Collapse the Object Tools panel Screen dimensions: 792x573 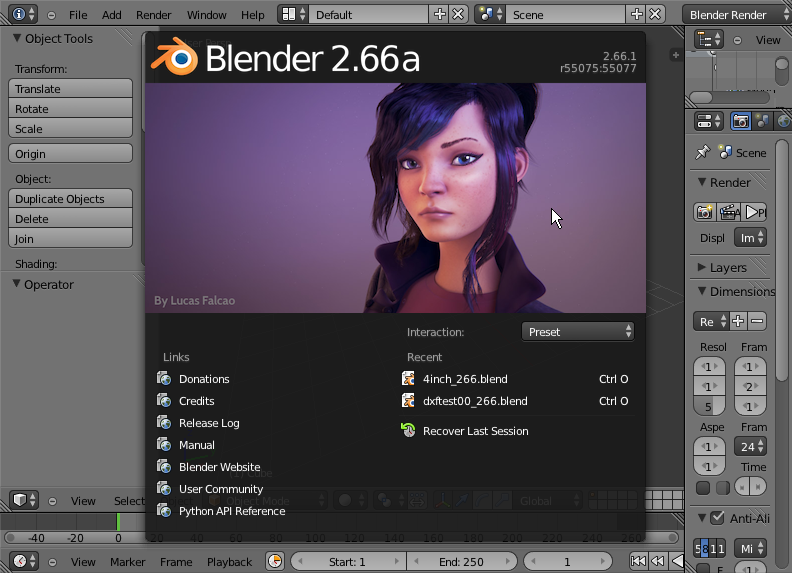pyautogui.click(x=17, y=38)
